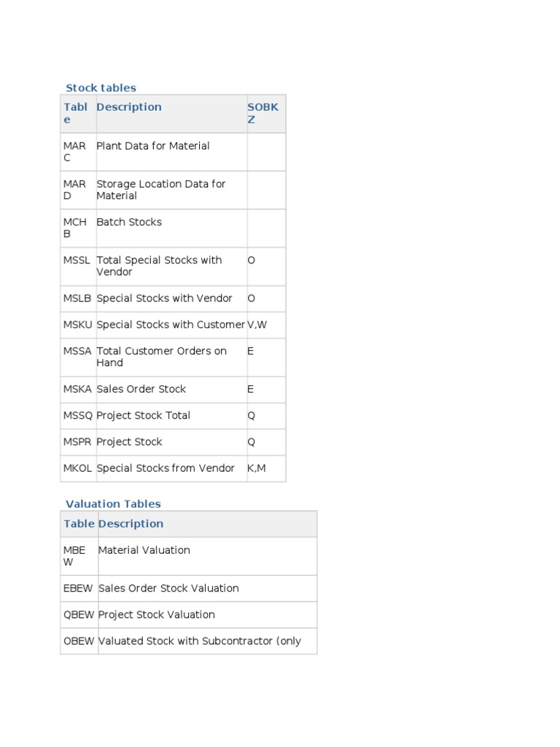Select the SOBKZ column header

tap(262, 113)
